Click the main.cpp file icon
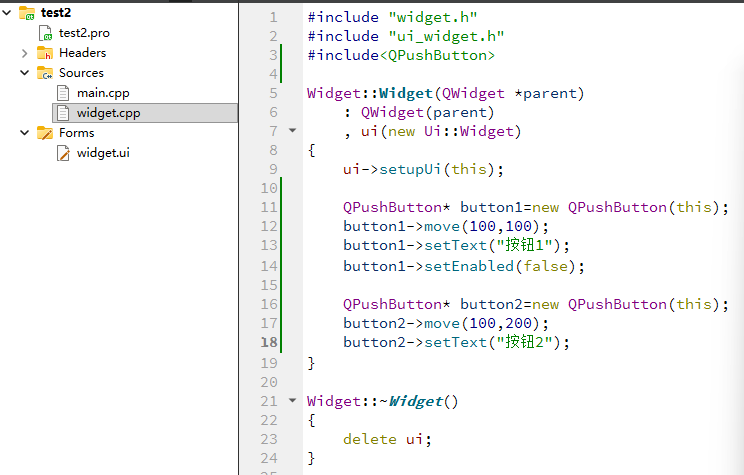744x475 pixels. tap(63, 93)
